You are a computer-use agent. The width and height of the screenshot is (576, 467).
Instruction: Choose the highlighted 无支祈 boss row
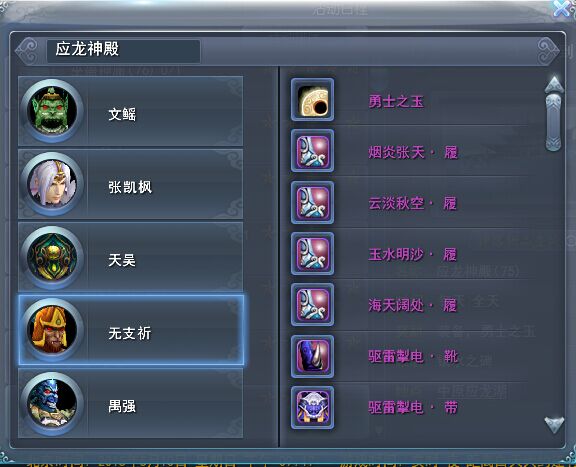pos(131,330)
